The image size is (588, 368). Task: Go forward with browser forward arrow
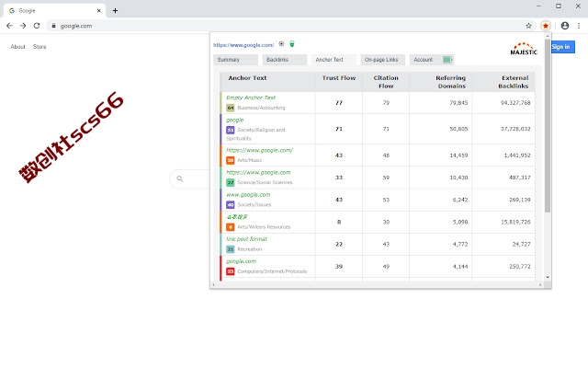click(23, 26)
